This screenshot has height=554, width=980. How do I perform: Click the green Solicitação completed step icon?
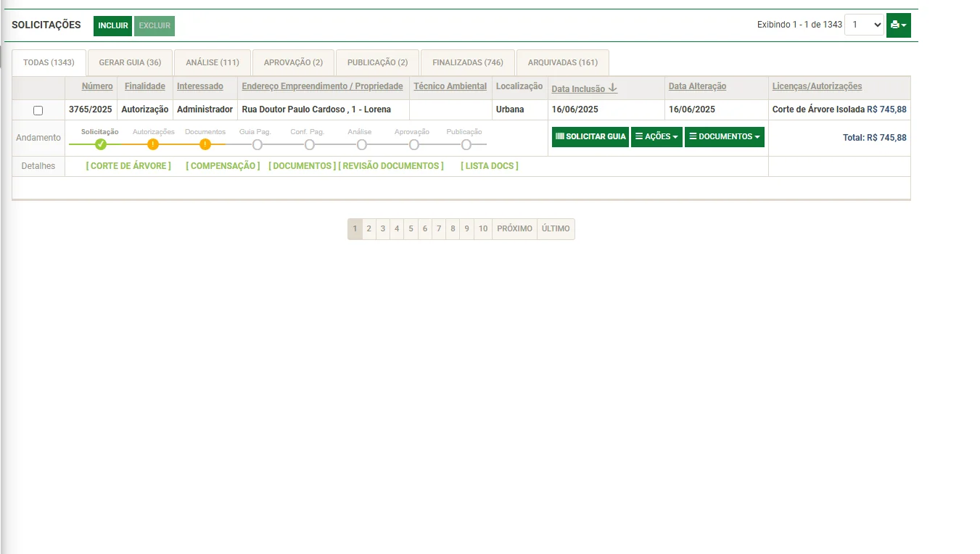click(x=101, y=144)
